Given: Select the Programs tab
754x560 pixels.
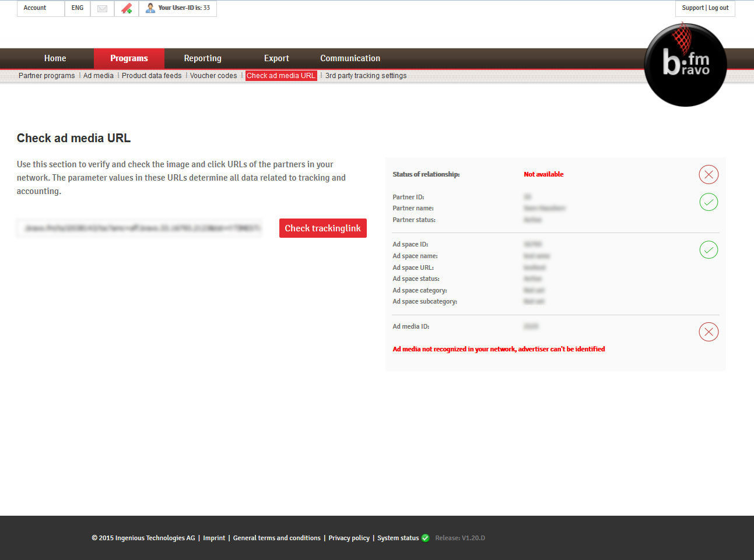Looking at the screenshot, I should pyautogui.click(x=129, y=58).
